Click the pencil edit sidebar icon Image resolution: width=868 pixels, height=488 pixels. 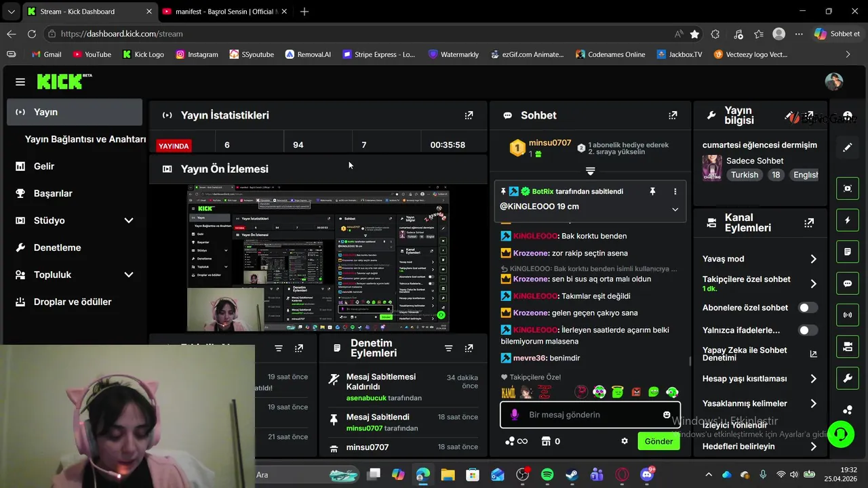point(848,147)
